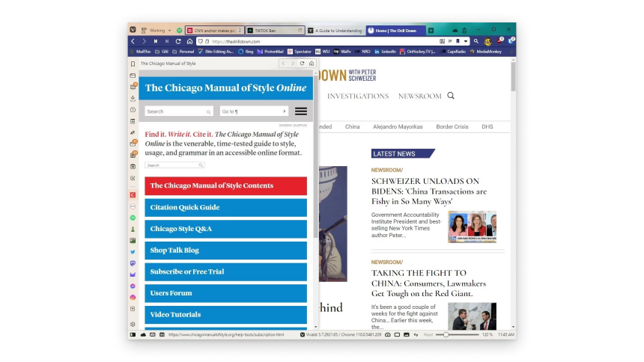Open LinkedIn bookmark
Screen dimensions: 644x362
(x=385, y=52)
